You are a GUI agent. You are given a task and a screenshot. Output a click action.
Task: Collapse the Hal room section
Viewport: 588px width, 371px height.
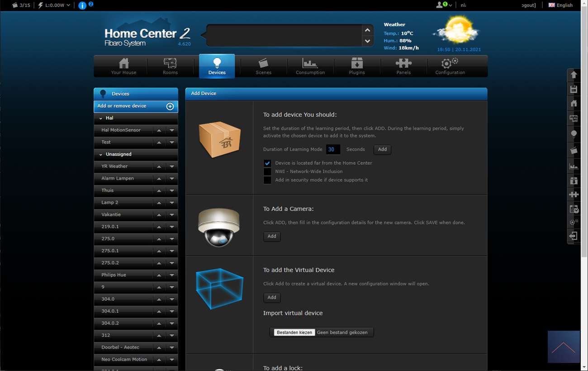click(x=101, y=118)
